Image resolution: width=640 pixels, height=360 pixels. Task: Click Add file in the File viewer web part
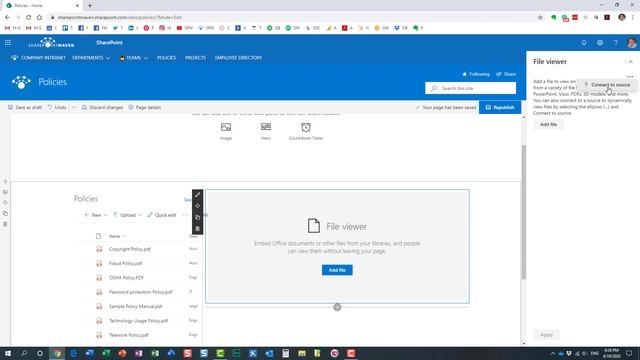(x=337, y=270)
